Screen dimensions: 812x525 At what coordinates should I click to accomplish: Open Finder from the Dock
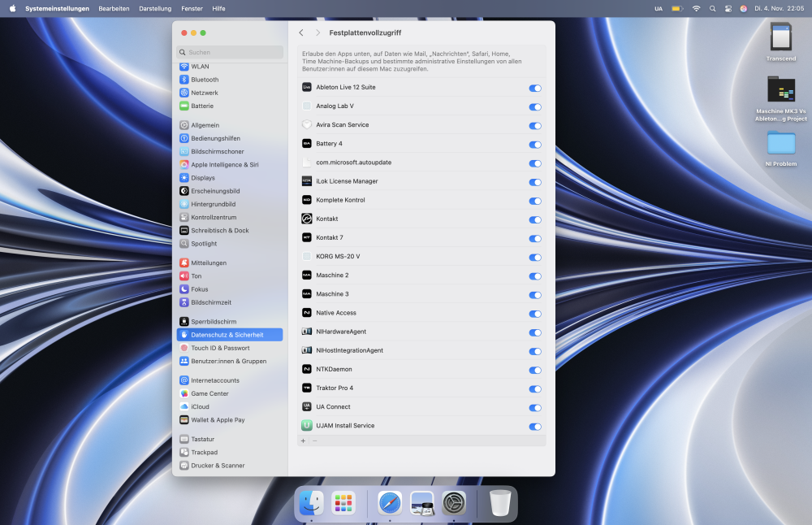(x=311, y=503)
